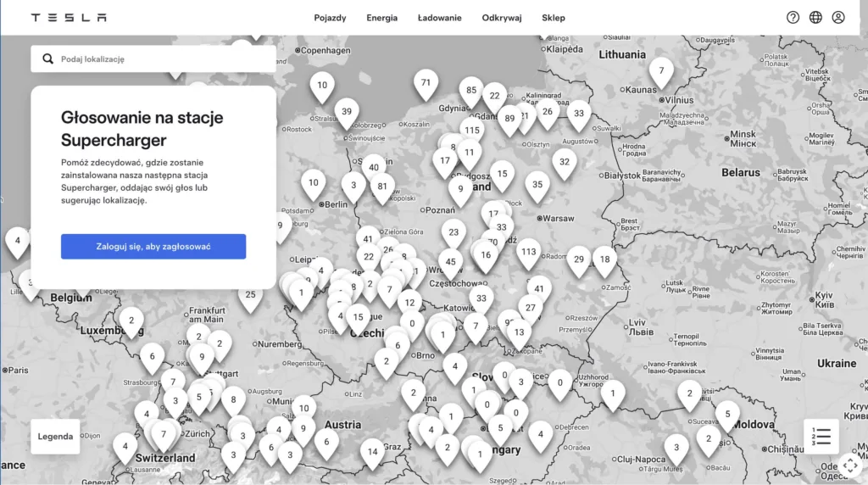Select the map pin numbered 71

coord(426,86)
